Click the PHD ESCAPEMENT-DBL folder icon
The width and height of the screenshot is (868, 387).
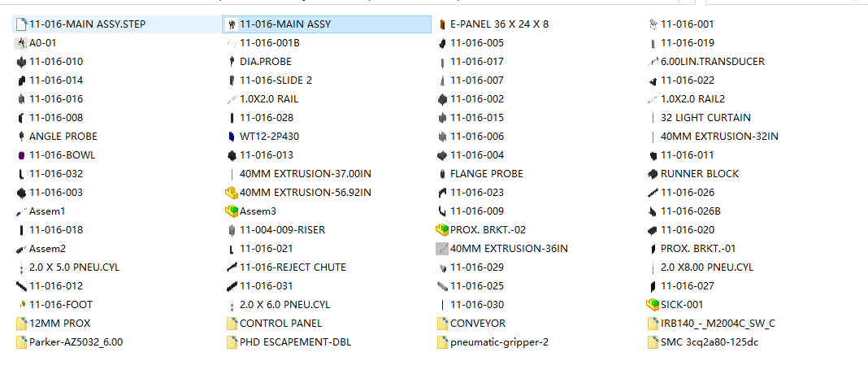(232, 342)
